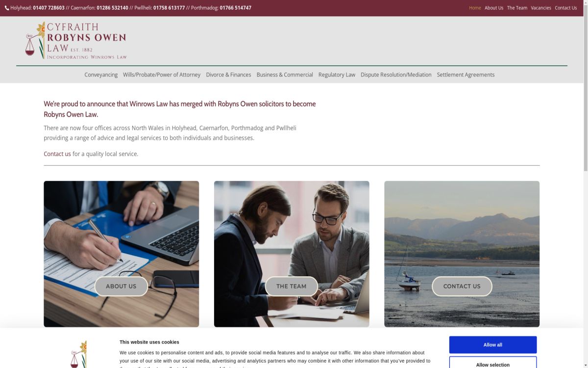Viewport: 588px width, 368px height.
Task: Click the top bar Contact Us link
Action: (565, 8)
